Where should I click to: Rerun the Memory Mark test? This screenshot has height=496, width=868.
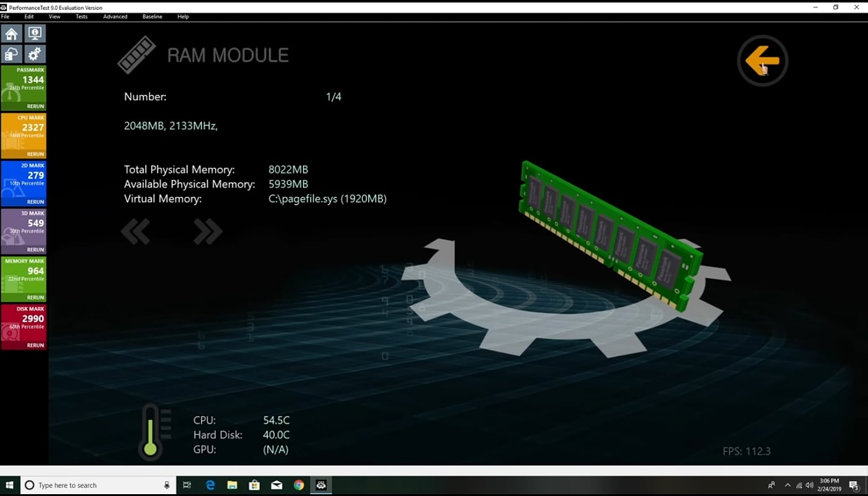click(x=35, y=298)
